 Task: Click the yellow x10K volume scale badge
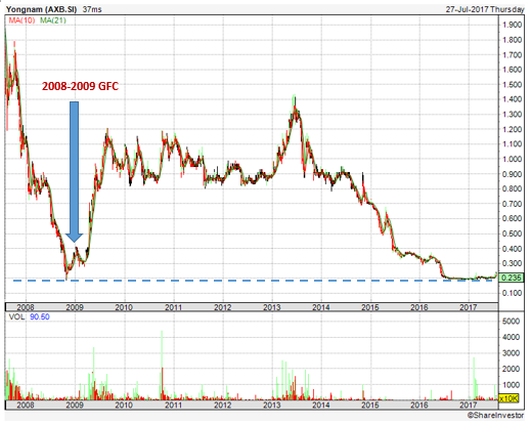509,399
